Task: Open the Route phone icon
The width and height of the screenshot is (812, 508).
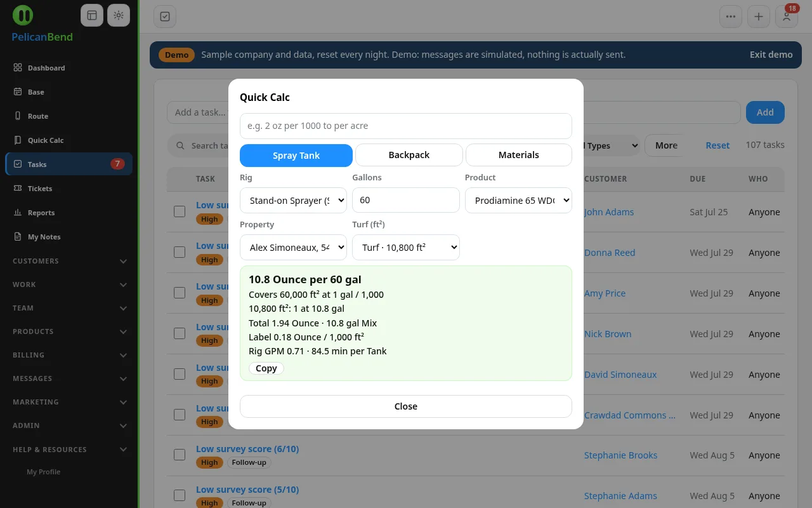Action: (x=18, y=116)
